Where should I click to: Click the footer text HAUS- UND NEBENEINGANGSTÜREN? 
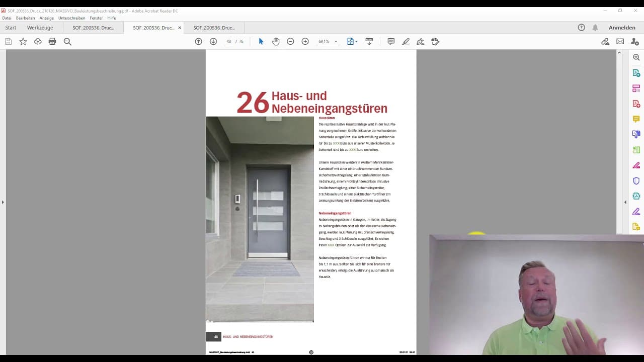click(x=248, y=337)
